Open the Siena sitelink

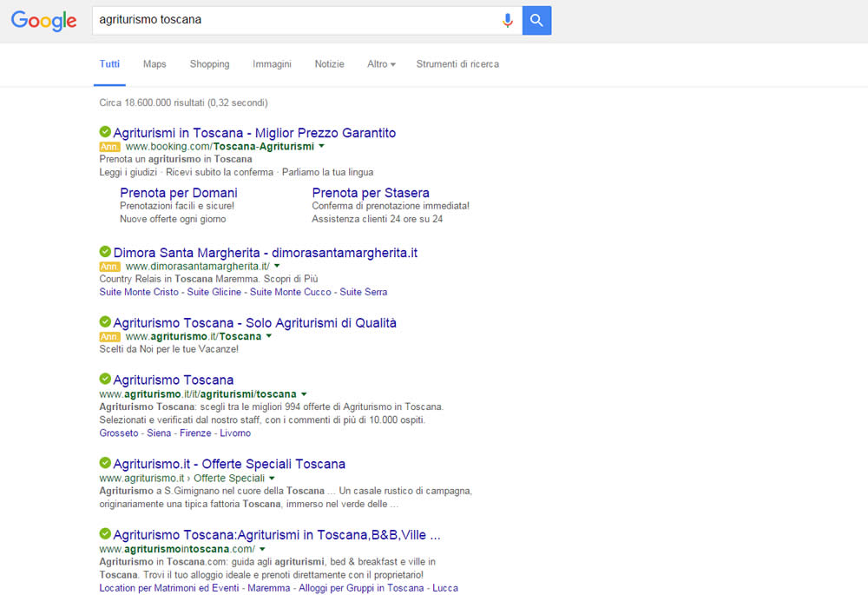(x=159, y=433)
